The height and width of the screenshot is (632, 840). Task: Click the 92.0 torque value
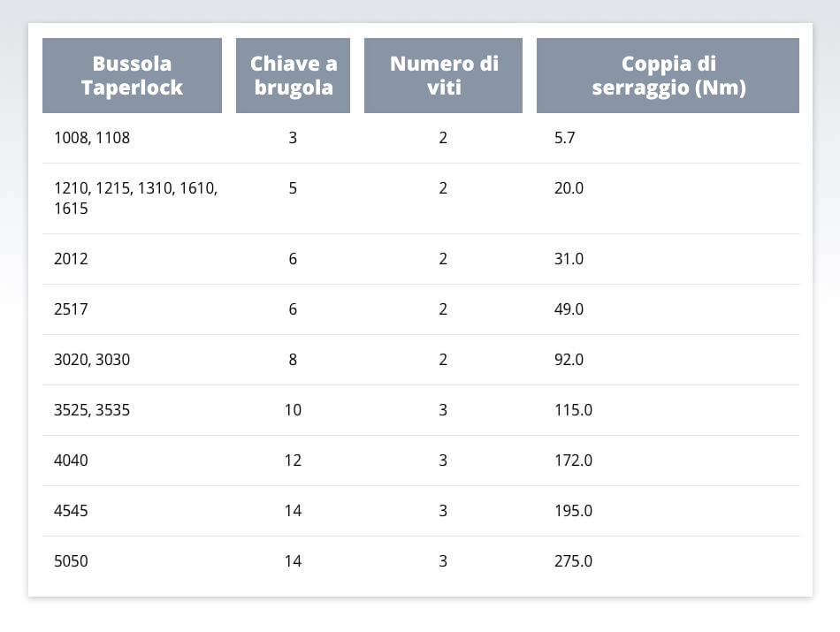coord(569,360)
